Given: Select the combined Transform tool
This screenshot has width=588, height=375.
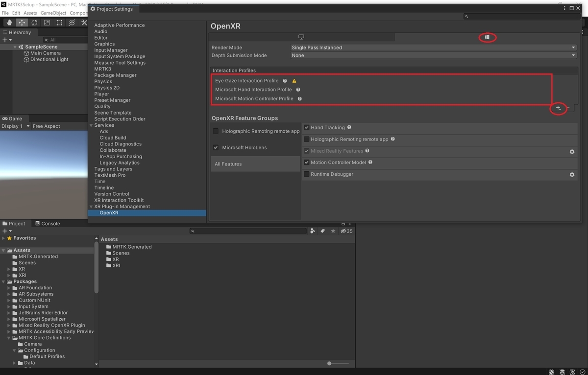Looking at the screenshot, I should pos(72,23).
